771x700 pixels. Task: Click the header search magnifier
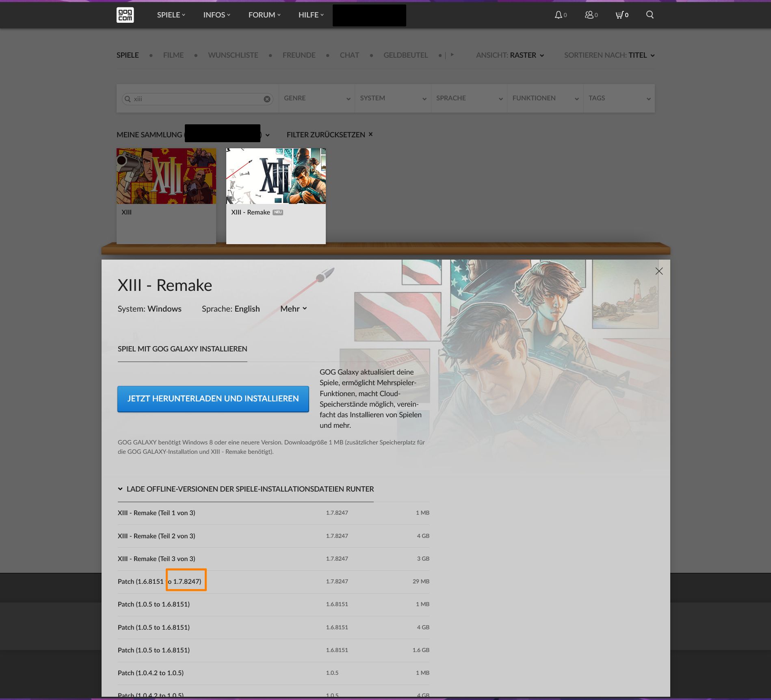click(x=650, y=15)
